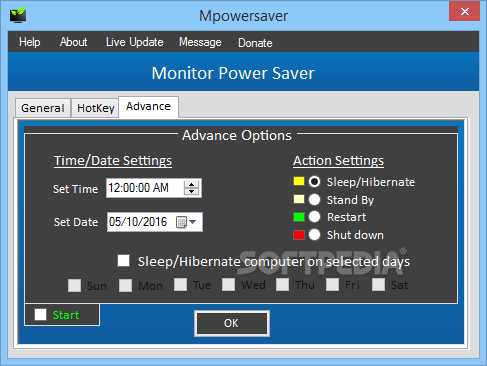
Task: Open the Help menu
Action: [30, 42]
